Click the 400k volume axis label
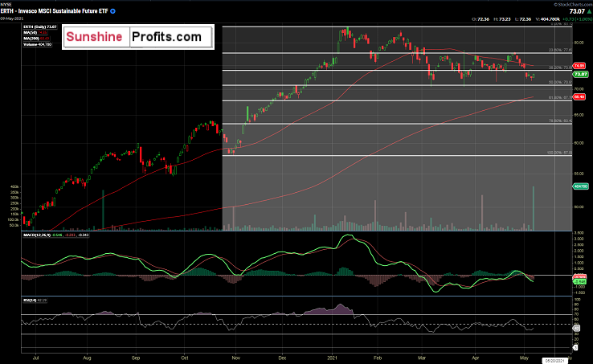This screenshot has height=364, width=593. point(14,187)
